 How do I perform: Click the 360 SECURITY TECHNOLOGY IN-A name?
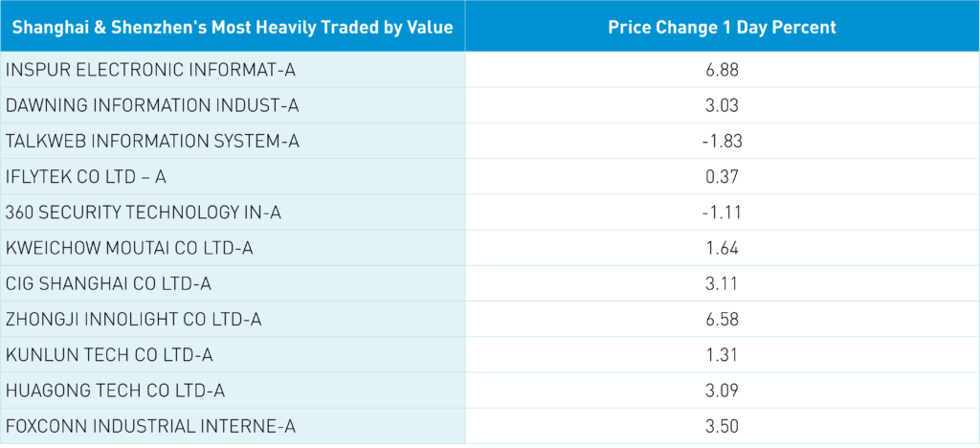[144, 212]
